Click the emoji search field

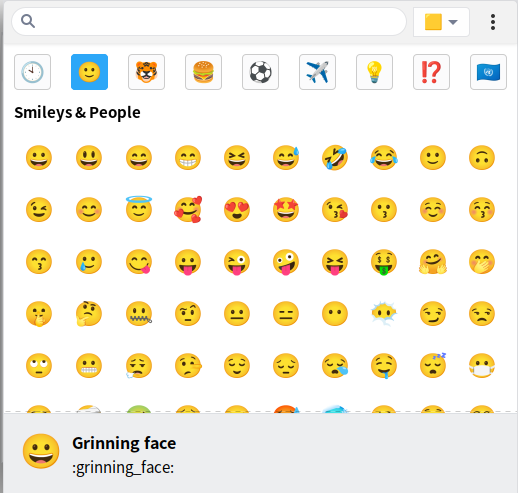coord(209,22)
